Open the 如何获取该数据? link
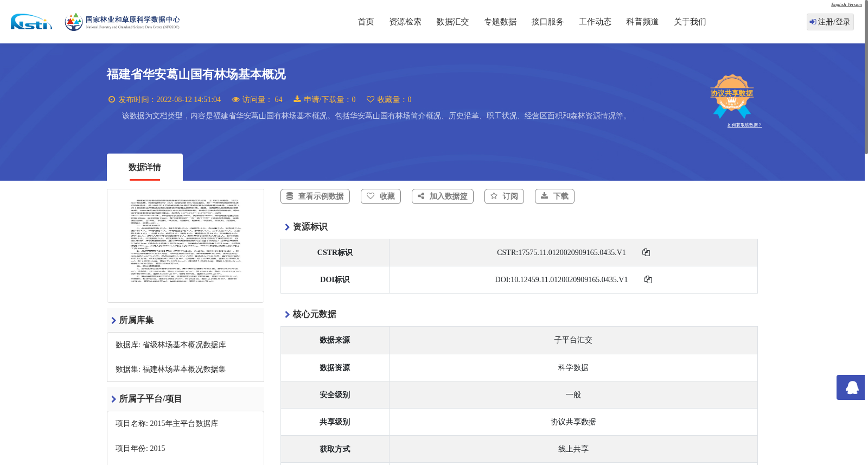Image resolution: width=868 pixels, height=465 pixels. tap(744, 125)
